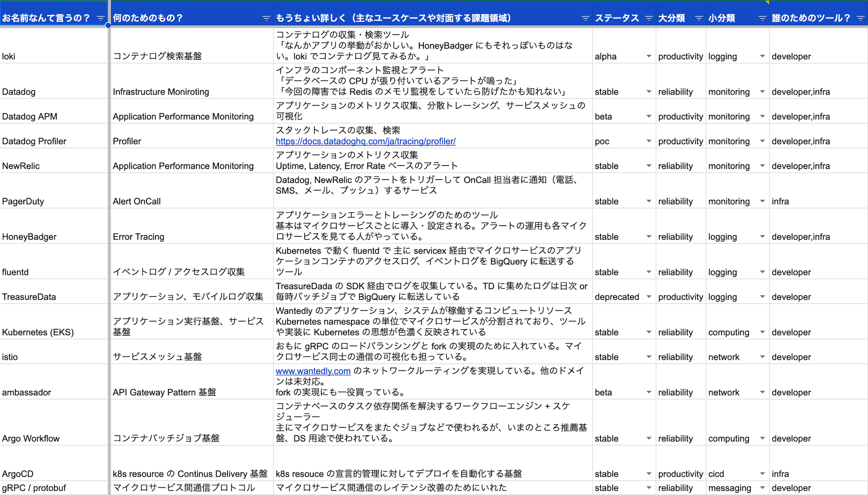Open beta status dropdown for ambassador row
Screen dimensions: 868x495
pyautogui.click(x=649, y=392)
